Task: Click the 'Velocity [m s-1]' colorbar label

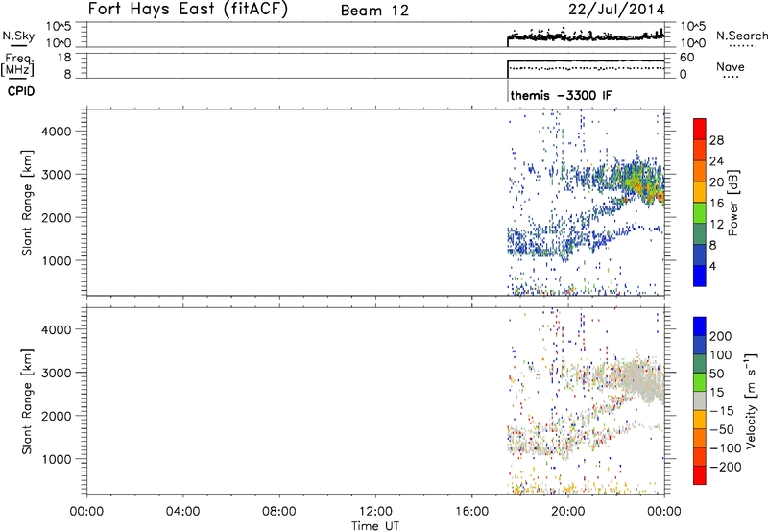Action: point(750,400)
